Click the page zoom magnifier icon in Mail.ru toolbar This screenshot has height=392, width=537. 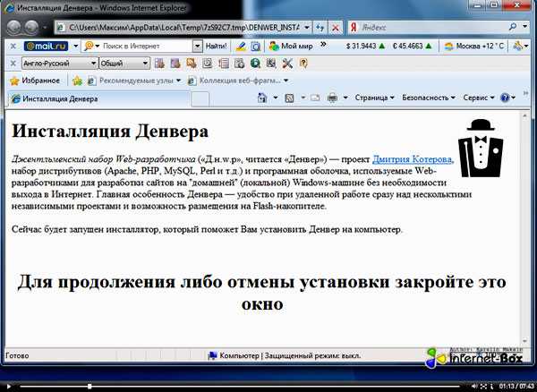point(255,47)
